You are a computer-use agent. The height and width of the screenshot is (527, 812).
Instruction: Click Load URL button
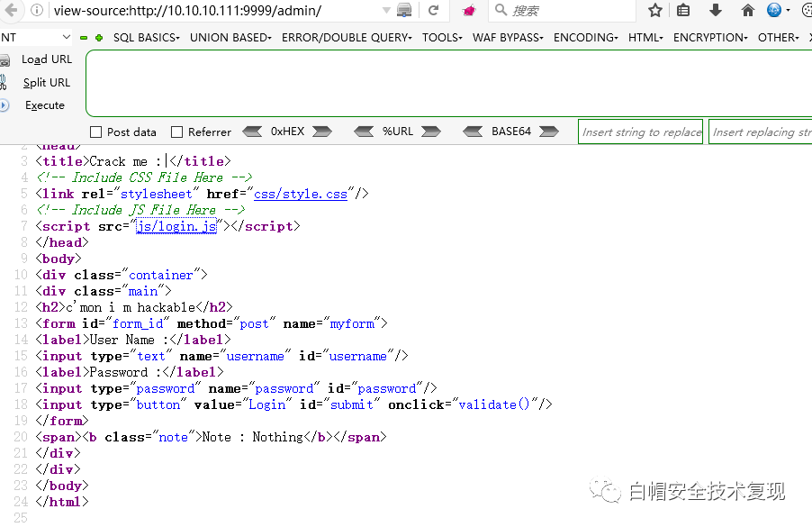(47, 59)
